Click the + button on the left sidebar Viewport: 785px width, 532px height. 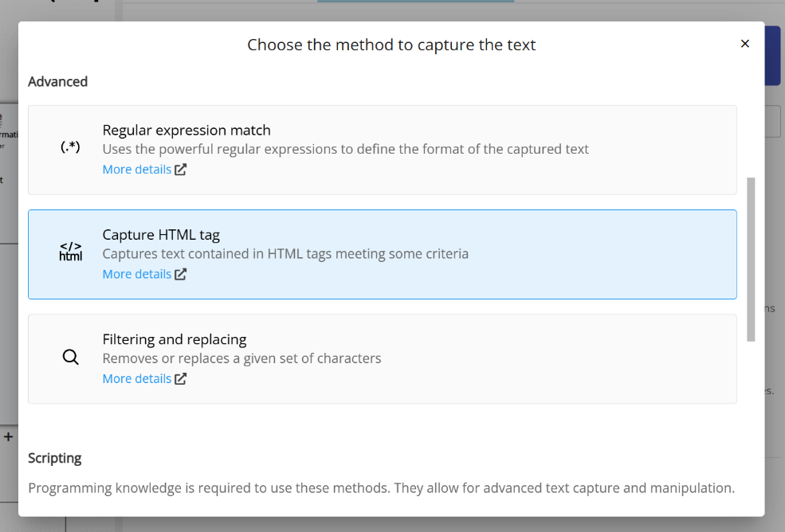pyautogui.click(x=8, y=436)
